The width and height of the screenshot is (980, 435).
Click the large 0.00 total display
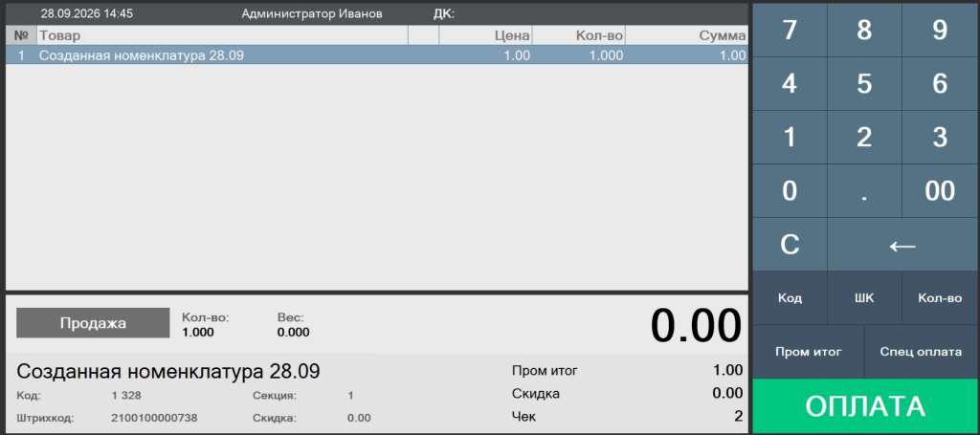(696, 326)
